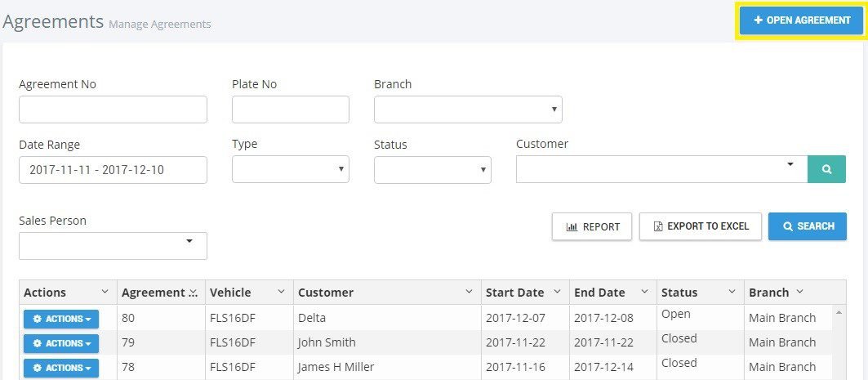
Task: Click the Agreement No input field
Action: [x=113, y=110]
